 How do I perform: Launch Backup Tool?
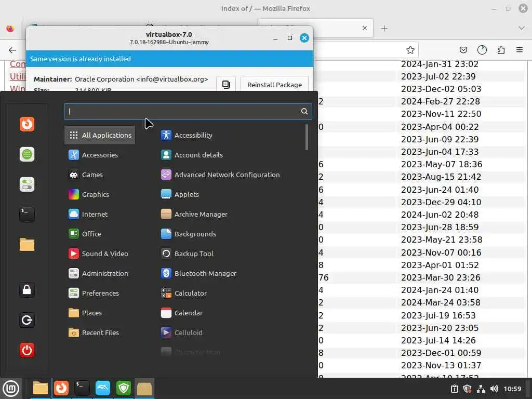point(187,254)
